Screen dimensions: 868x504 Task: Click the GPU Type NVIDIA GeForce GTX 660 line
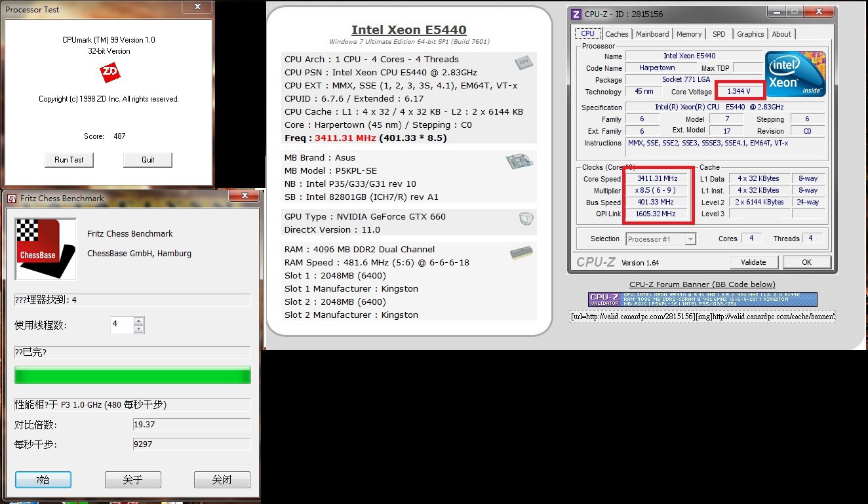(x=365, y=217)
